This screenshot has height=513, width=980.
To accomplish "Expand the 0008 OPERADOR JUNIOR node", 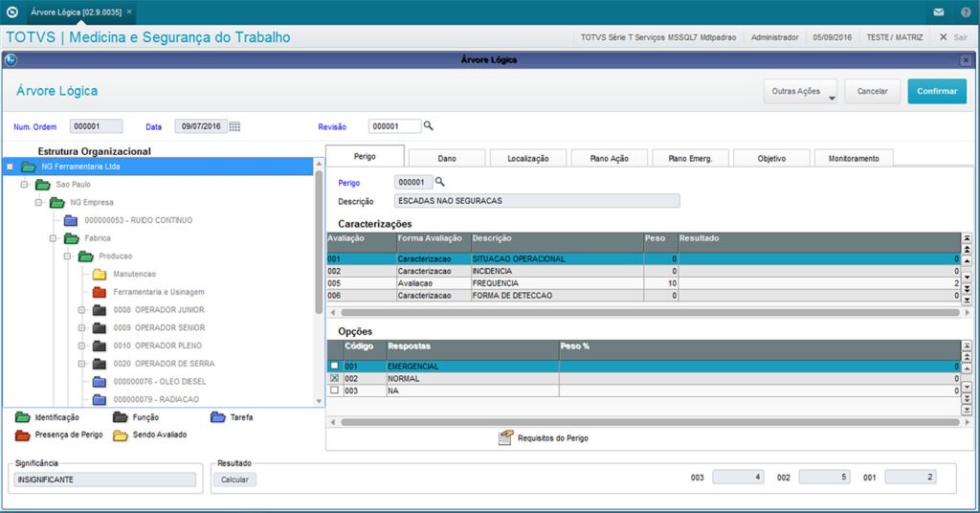I will click(x=82, y=310).
